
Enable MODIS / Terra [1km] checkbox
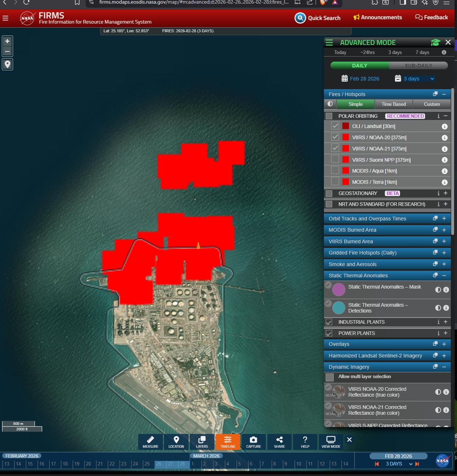tap(335, 181)
